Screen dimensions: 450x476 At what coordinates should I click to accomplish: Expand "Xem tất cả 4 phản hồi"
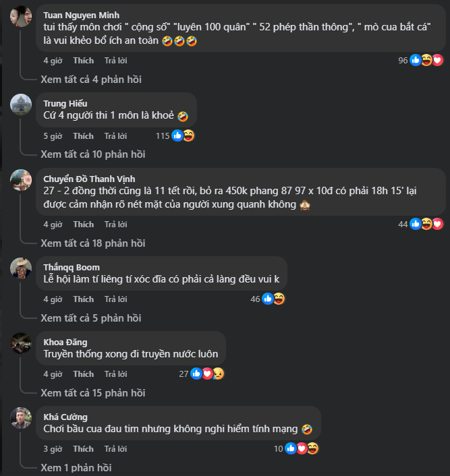(x=91, y=80)
